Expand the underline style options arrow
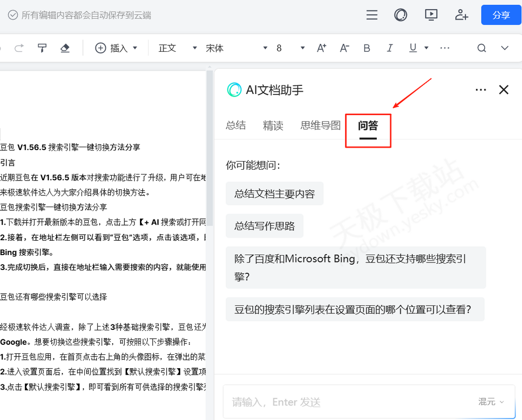 [x=426, y=48]
